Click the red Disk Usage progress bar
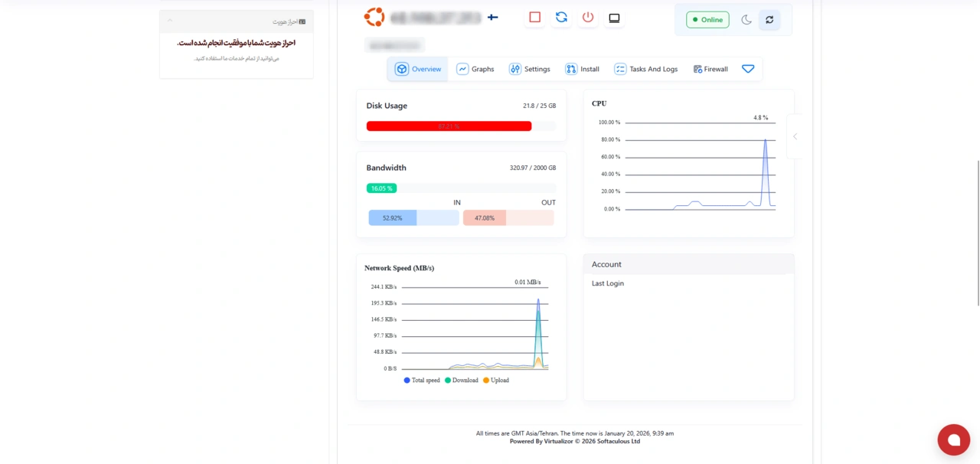 449,126
